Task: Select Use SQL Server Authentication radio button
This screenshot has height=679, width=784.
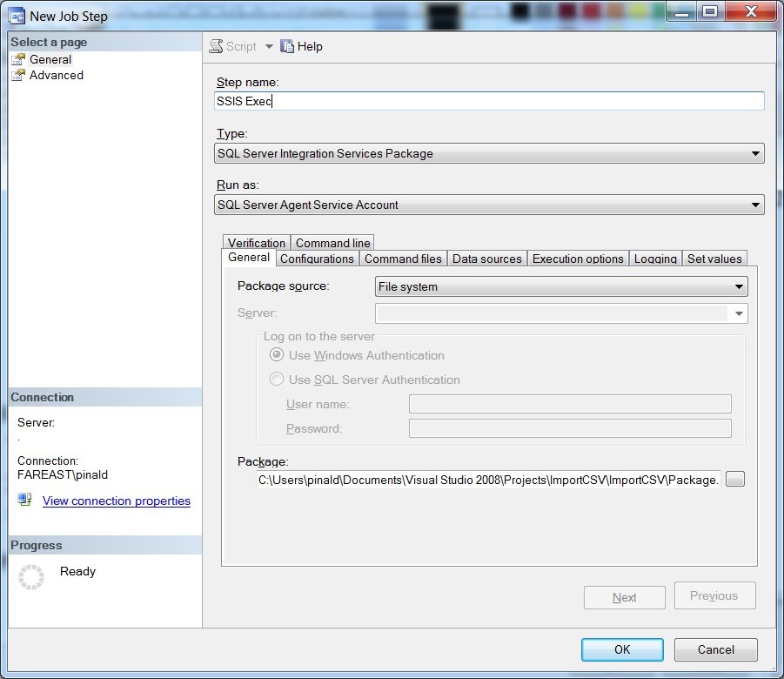Action: point(277,379)
